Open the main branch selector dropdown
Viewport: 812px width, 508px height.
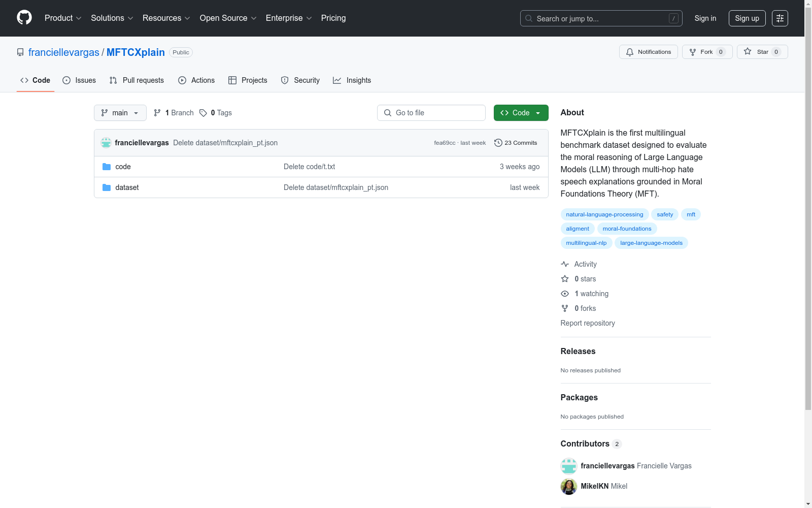[120, 113]
